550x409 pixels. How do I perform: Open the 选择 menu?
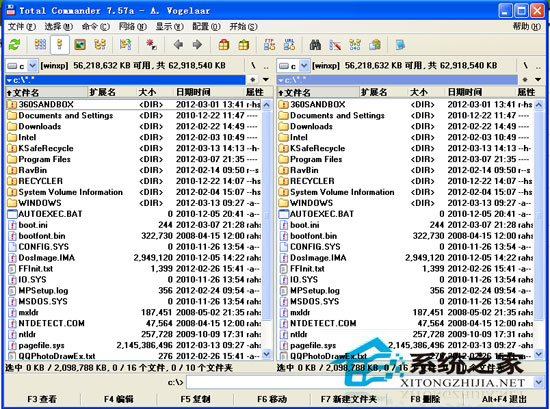(59, 27)
